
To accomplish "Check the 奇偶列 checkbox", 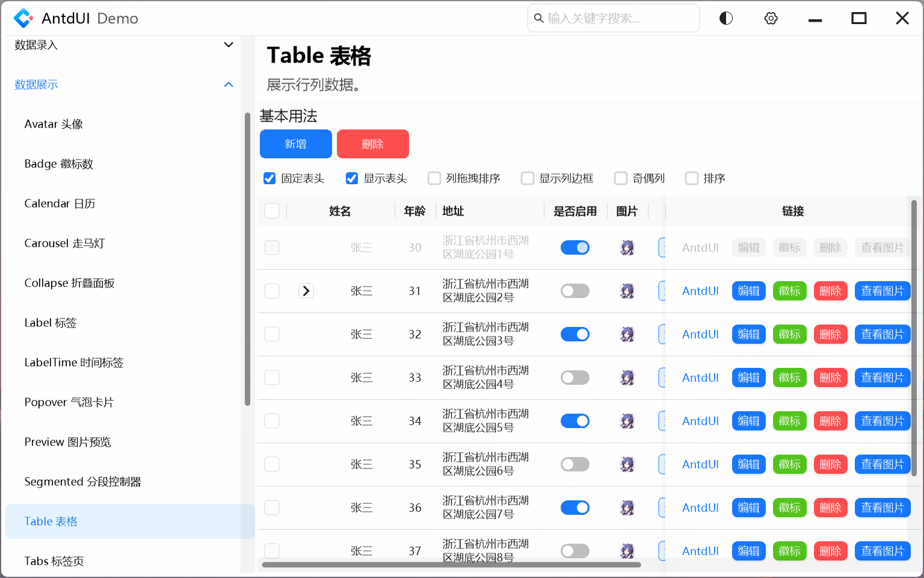I will (x=620, y=178).
